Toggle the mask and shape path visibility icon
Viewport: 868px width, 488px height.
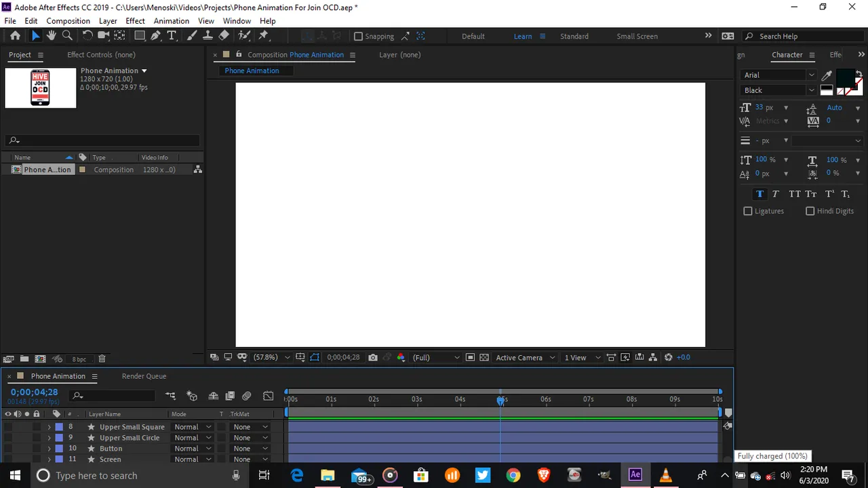point(315,357)
